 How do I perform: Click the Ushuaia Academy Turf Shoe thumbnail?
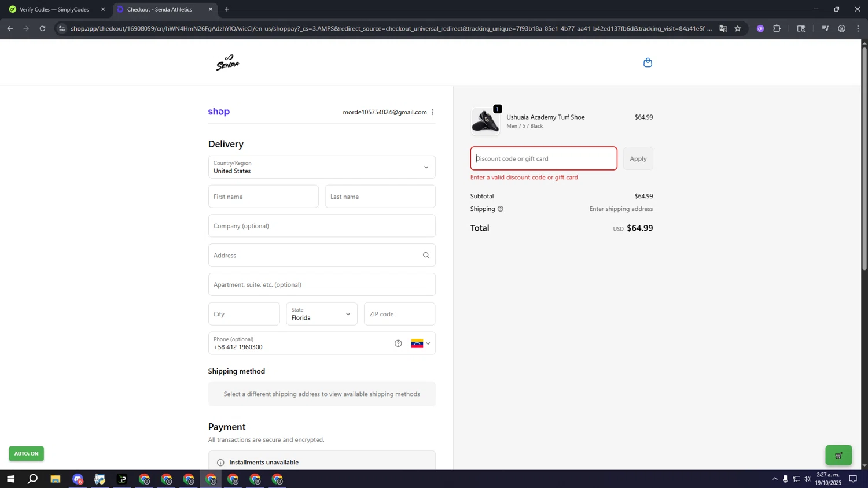(485, 121)
